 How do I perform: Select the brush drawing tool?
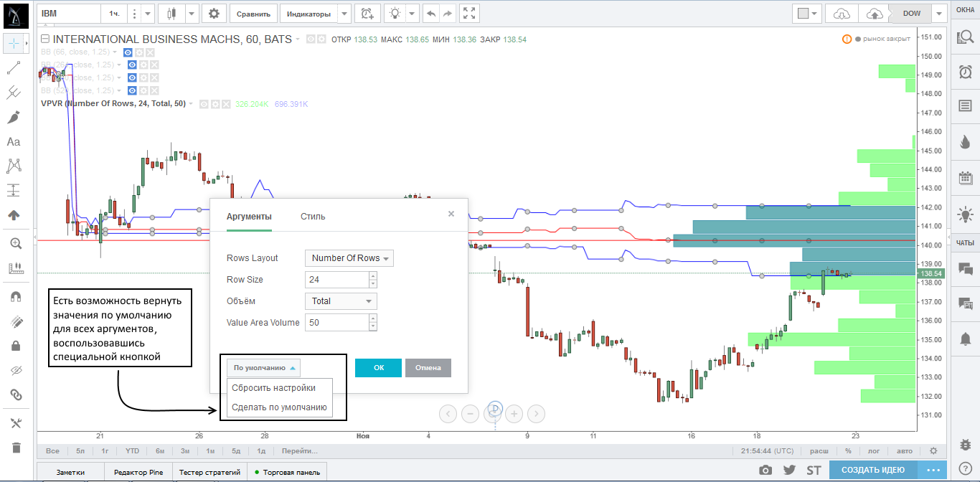(x=14, y=117)
